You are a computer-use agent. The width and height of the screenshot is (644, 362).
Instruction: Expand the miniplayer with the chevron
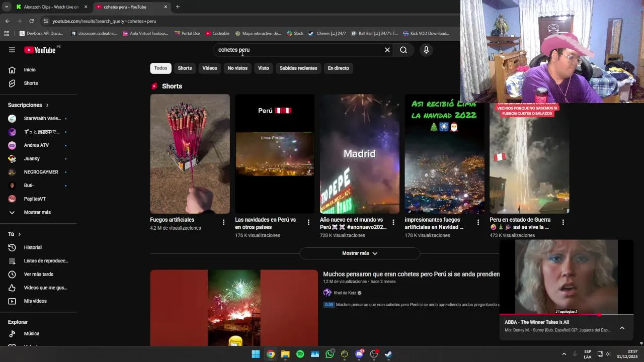click(622, 328)
